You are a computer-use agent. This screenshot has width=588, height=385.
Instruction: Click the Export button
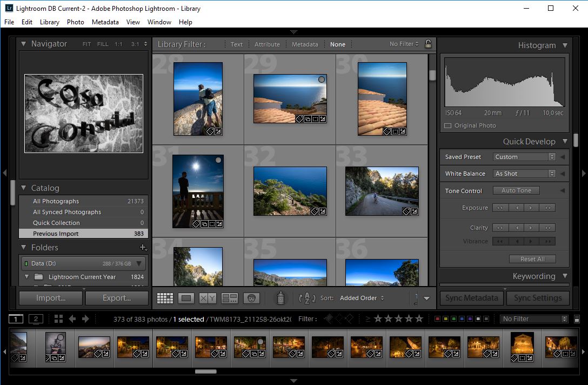point(117,297)
